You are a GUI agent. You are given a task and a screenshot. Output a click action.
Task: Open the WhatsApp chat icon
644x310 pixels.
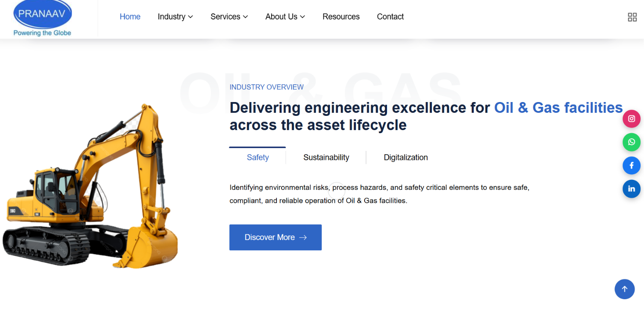631,142
